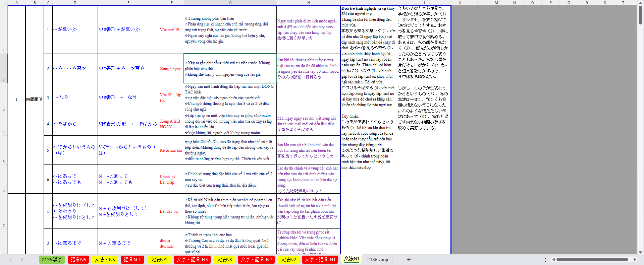Click the horizontal scrollbar left arrow
The width and height of the screenshot is (644, 265).
tap(554, 260)
